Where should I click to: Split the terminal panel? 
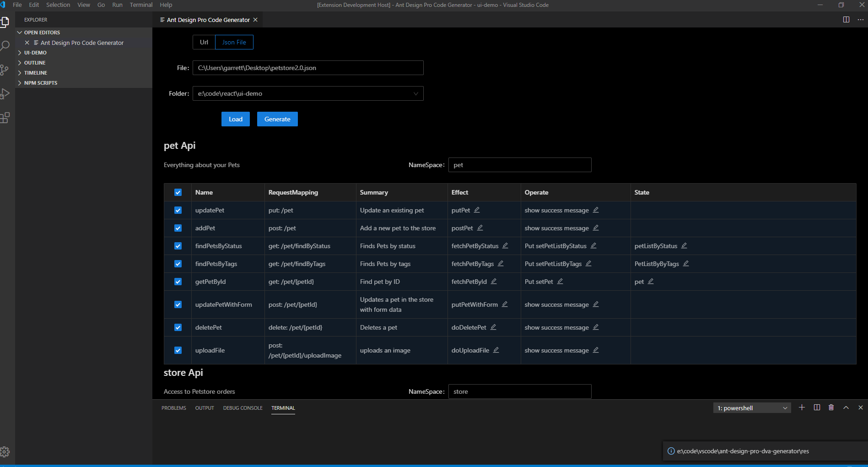point(817,407)
